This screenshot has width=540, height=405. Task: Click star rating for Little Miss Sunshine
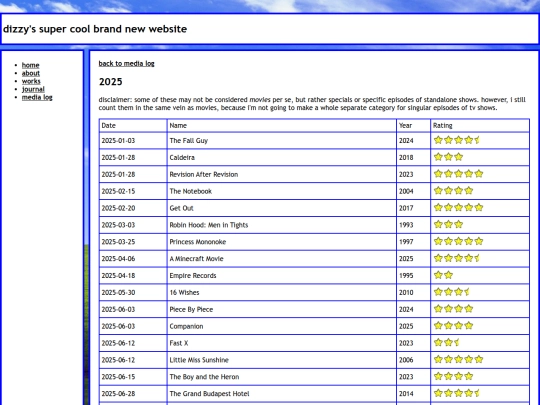[x=458, y=360]
